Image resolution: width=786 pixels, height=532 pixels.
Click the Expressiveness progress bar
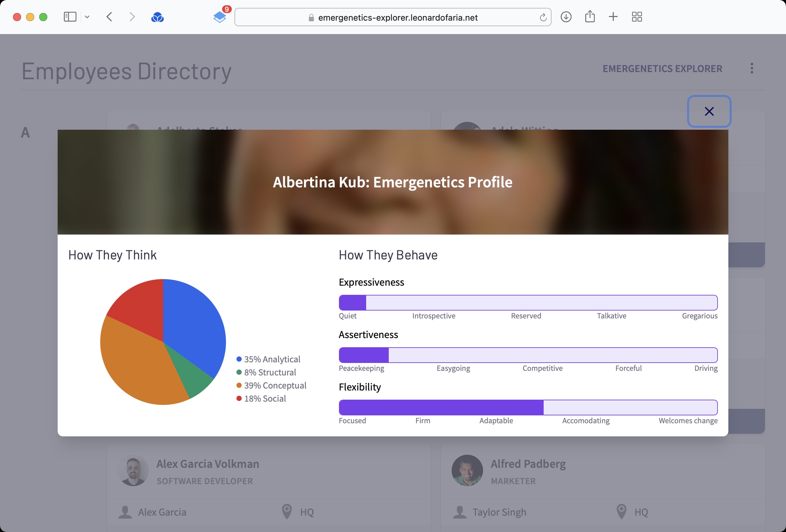528,303
